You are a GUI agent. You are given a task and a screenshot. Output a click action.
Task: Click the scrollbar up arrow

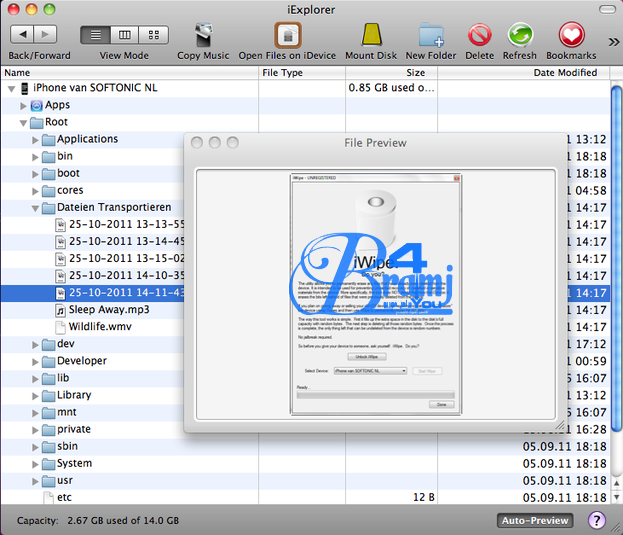coord(616,483)
